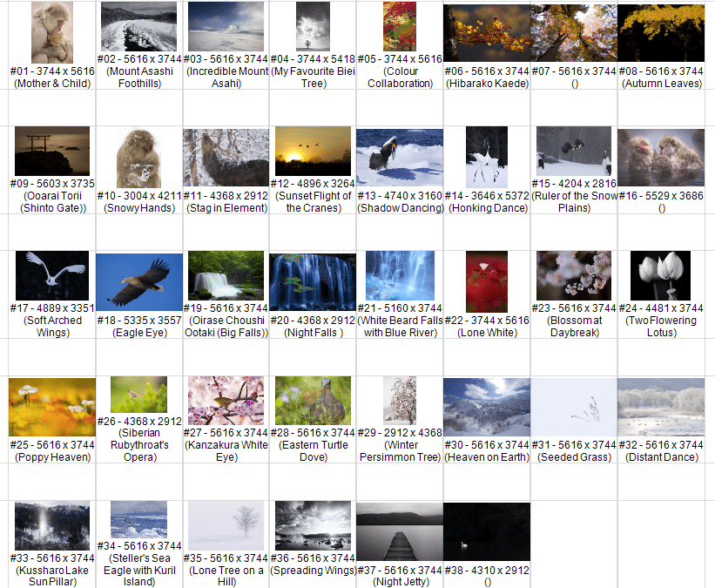
Task: Click the Spreading Wings monochrome thumbnail
Action: click(x=313, y=525)
